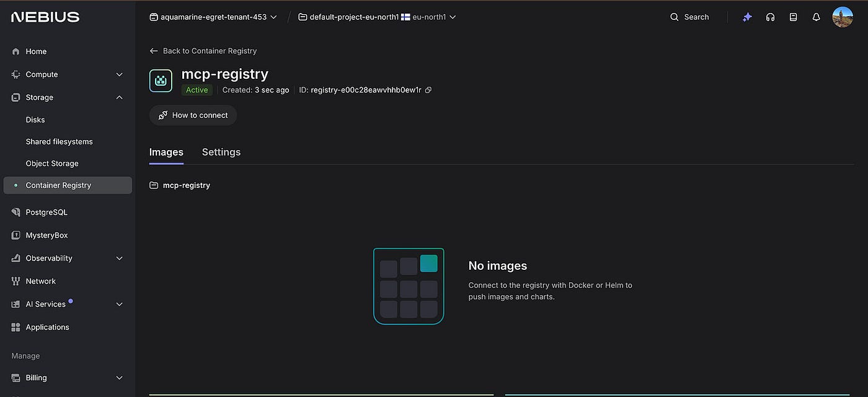Click the Active status badge

tap(197, 90)
